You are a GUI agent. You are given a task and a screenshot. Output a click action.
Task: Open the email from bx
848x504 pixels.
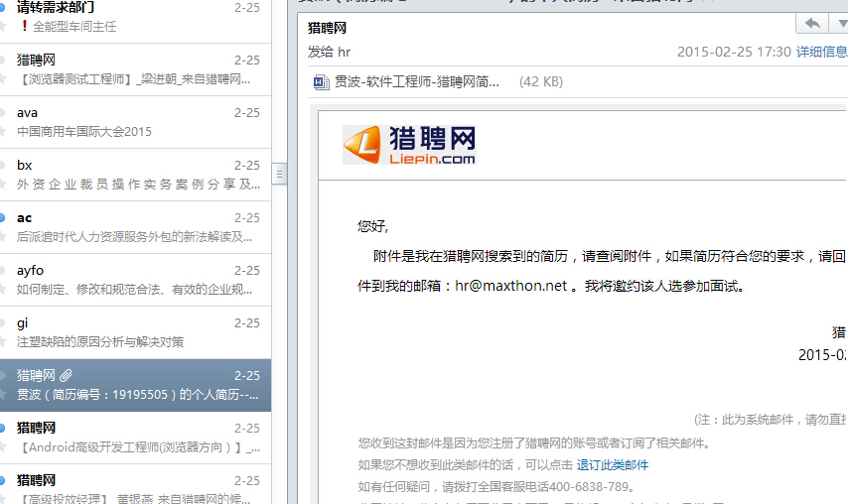[x=135, y=175]
